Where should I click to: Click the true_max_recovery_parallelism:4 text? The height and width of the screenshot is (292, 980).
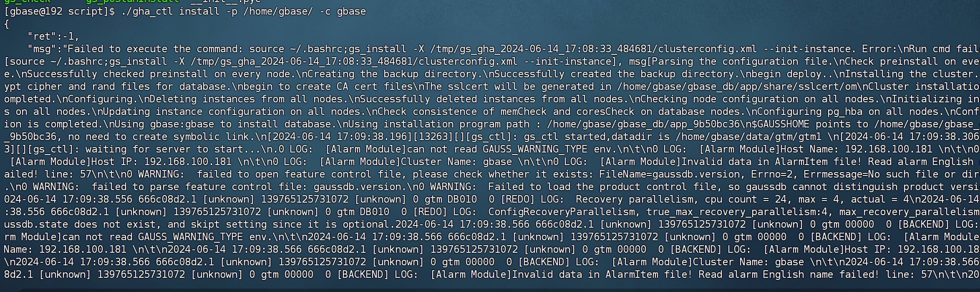[736, 212]
